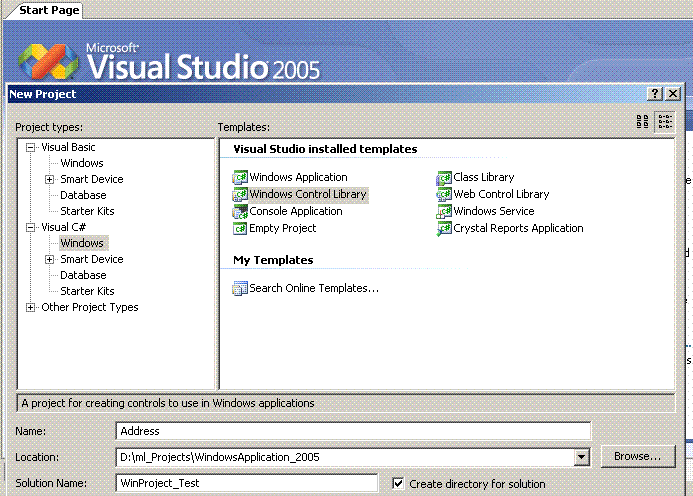Click into the Solution Name field

point(247,483)
